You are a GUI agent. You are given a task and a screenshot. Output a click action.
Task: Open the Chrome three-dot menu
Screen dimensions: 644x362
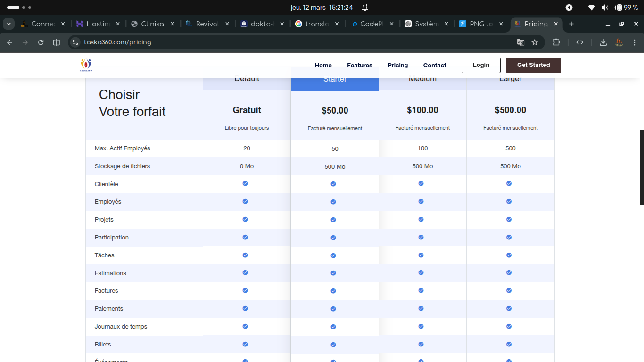point(634,42)
